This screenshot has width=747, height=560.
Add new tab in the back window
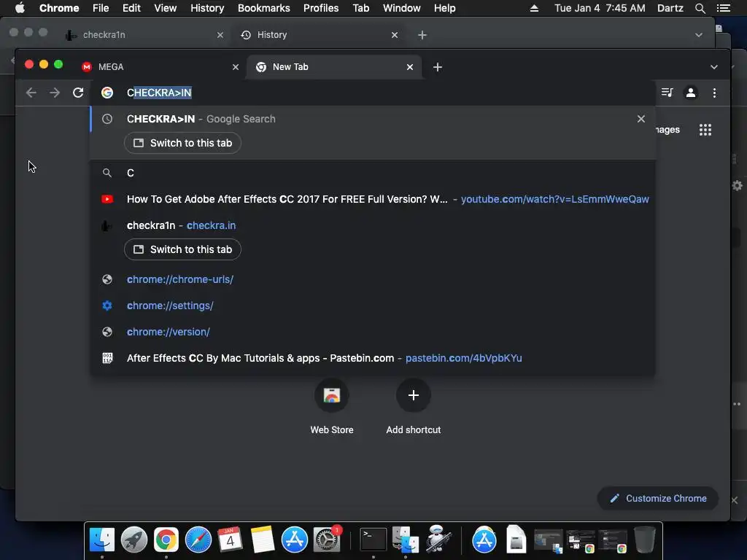coord(422,35)
